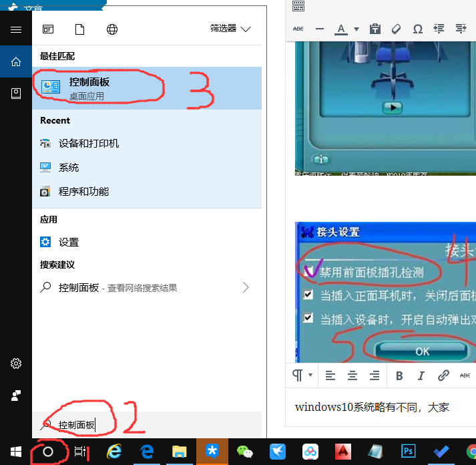Filter results by web globe icon
Image resolution: width=476 pixels, height=465 pixels.
112,29
